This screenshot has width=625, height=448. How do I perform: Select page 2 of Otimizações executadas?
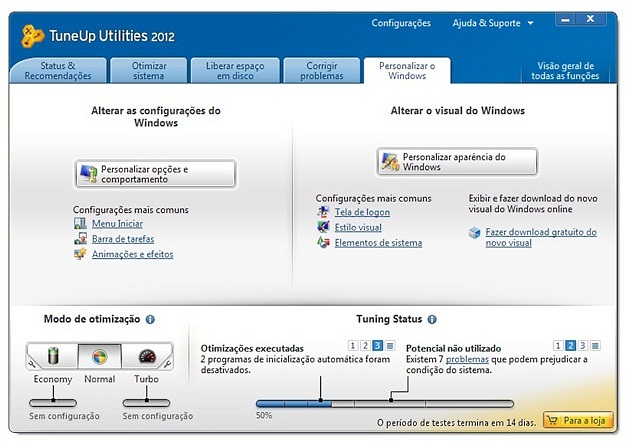[x=365, y=345]
